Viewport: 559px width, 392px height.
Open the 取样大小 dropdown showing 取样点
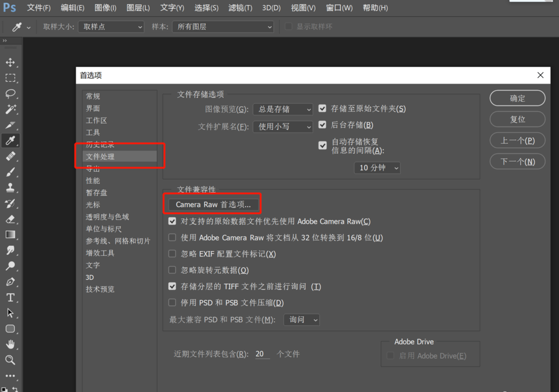[x=111, y=27]
